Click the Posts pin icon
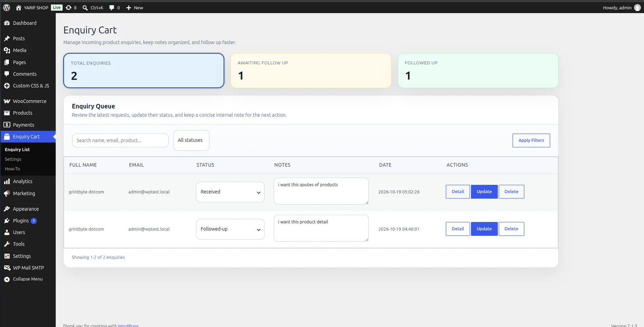 point(7,39)
